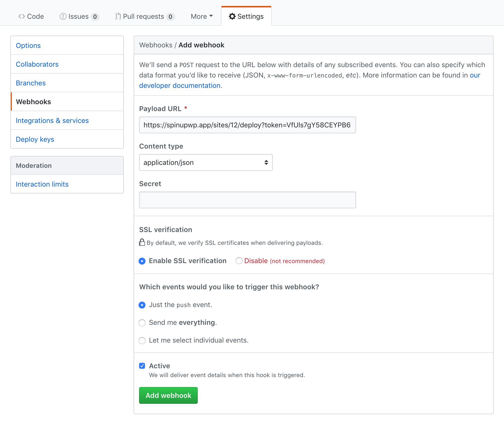
Task: Click the 'Which events would you like' heading
Action: point(229,287)
